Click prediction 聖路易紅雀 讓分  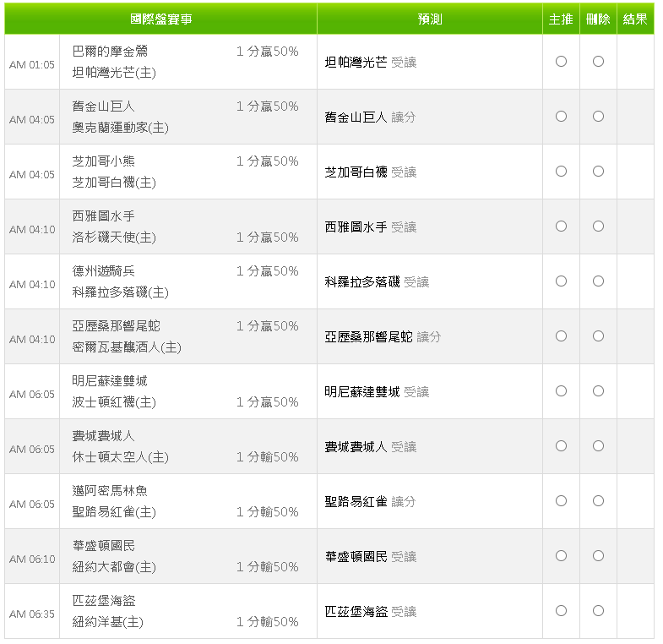371,502
